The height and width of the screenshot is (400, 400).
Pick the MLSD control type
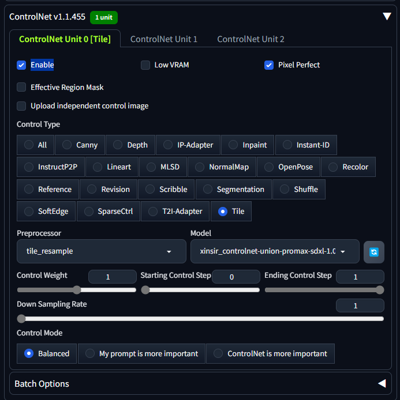tap(163, 167)
